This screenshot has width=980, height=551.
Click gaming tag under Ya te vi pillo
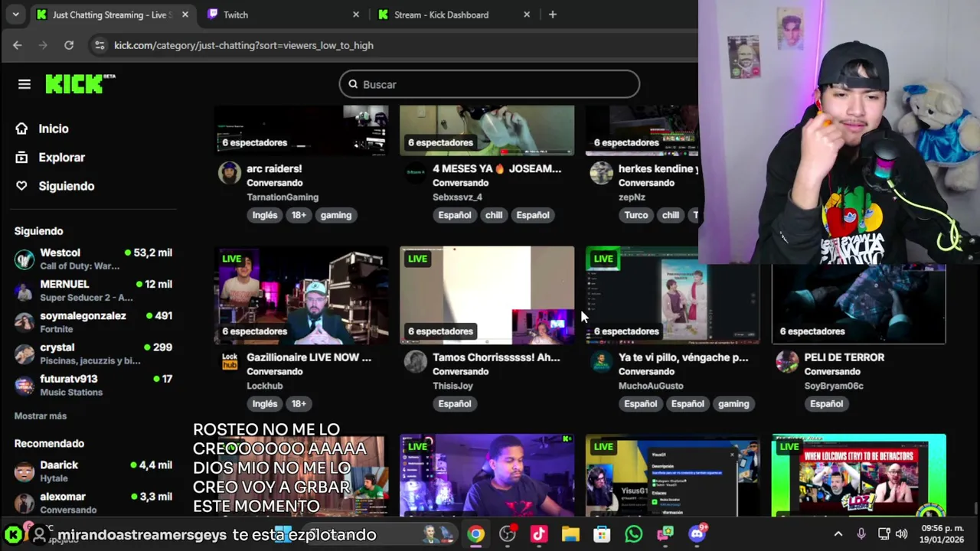pos(733,404)
